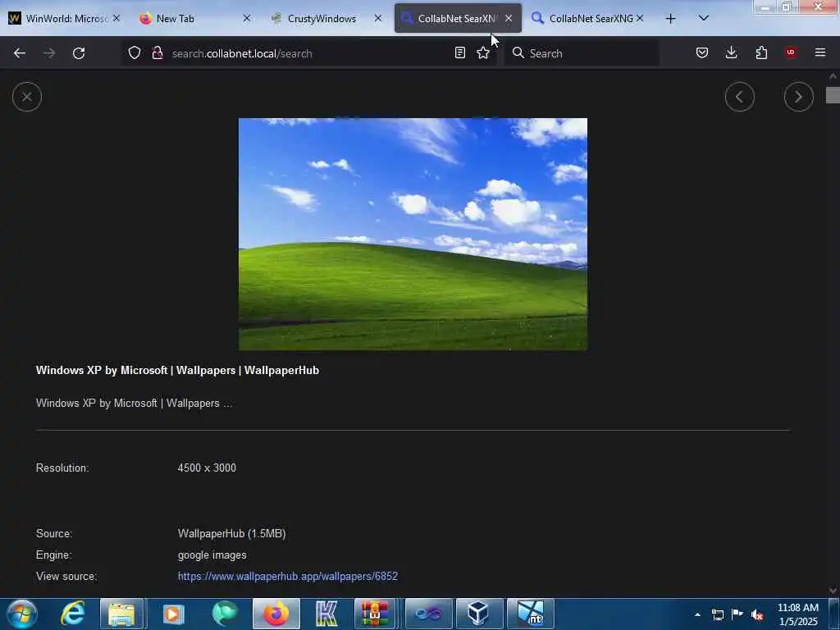Click the page vertical scrollbar thumb
The image size is (840, 630).
pyautogui.click(x=833, y=95)
